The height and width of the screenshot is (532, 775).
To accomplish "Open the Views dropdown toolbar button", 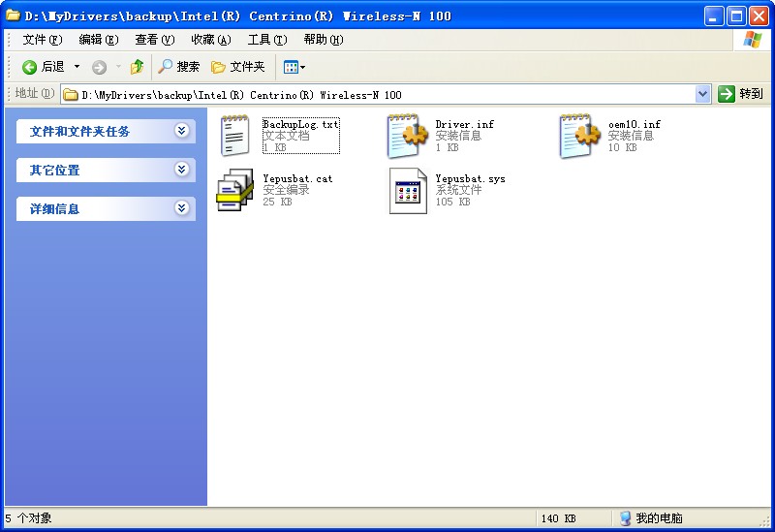I will point(294,67).
